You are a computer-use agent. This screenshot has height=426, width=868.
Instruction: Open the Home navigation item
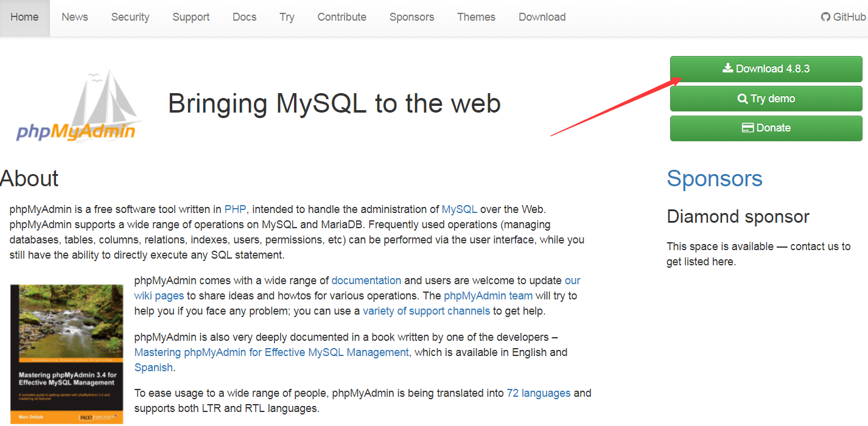point(24,17)
